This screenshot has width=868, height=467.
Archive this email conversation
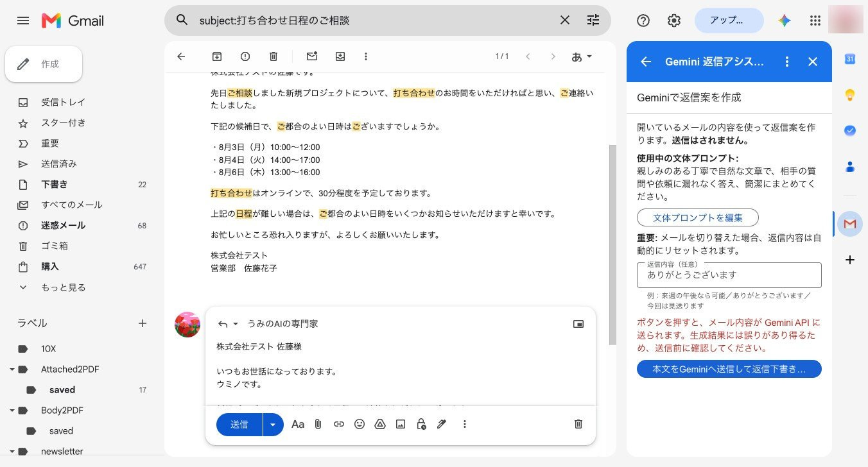(217, 56)
